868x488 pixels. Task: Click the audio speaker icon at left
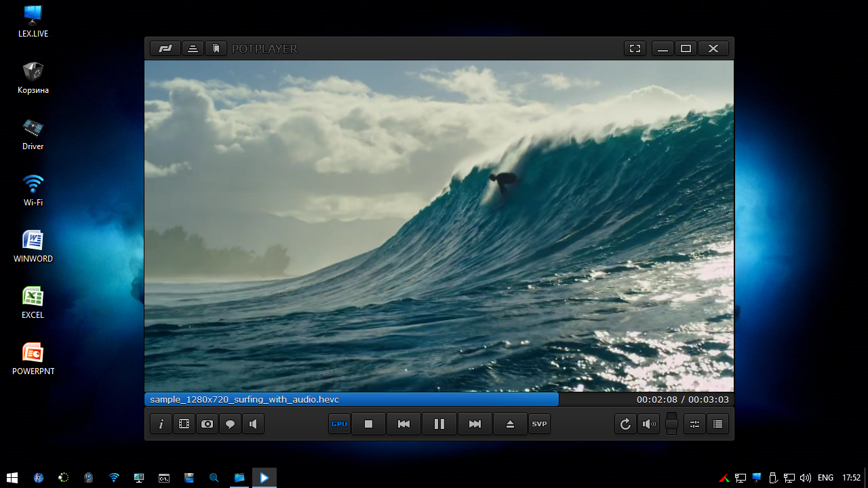pos(253,424)
